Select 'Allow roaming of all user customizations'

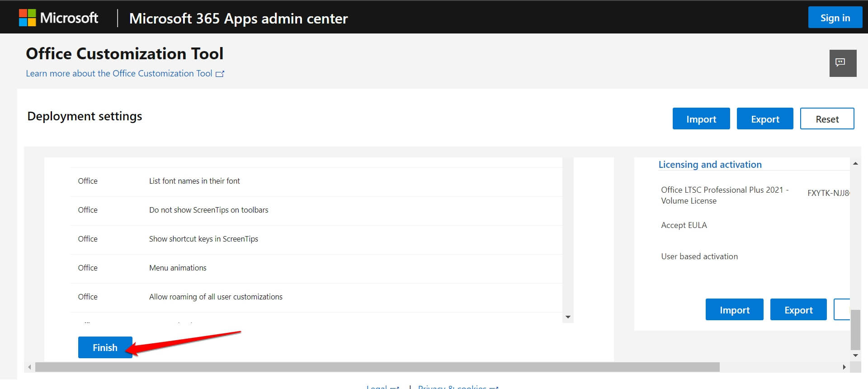click(316, 297)
